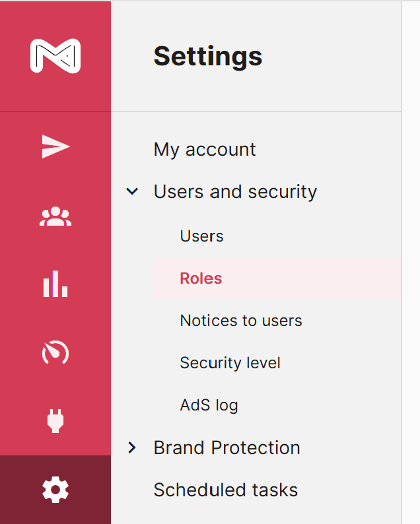The height and width of the screenshot is (524, 420).
Task: Click the empty white content area
Action: (411, 264)
